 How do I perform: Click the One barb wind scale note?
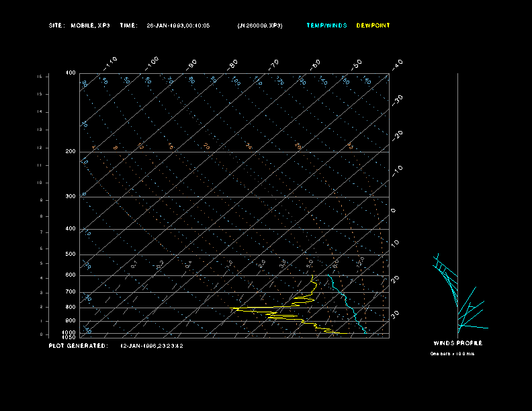click(x=452, y=354)
